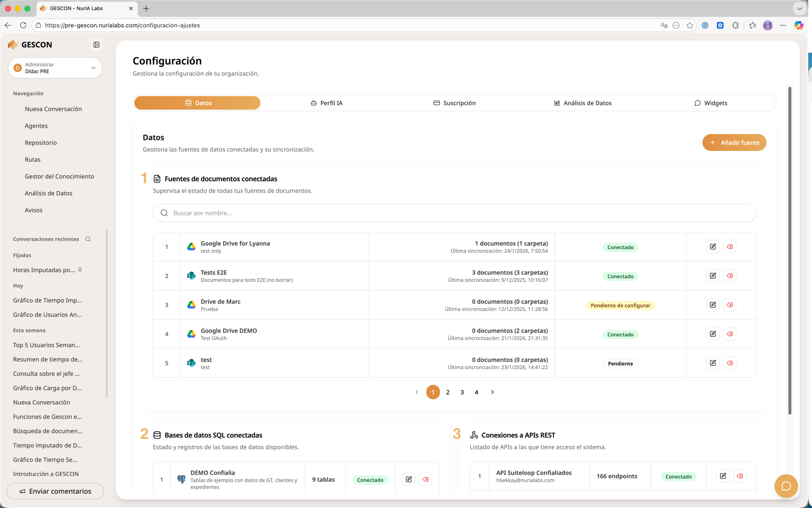Edit the Google Drive for Lyanna source
This screenshot has width=812, height=508.
coord(713,247)
